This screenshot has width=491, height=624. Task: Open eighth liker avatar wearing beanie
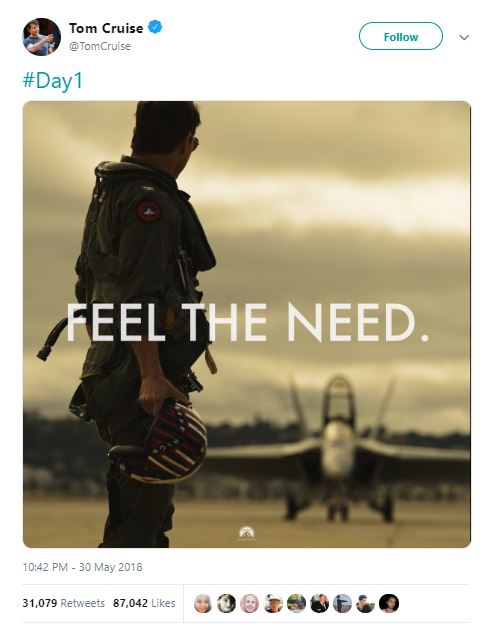pyautogui.click(x=365, y=603)
